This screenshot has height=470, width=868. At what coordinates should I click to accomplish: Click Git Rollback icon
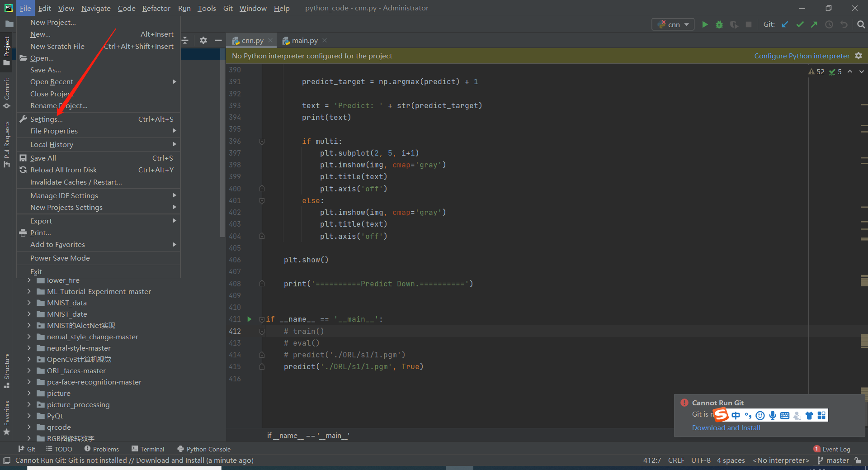[844, 24]
